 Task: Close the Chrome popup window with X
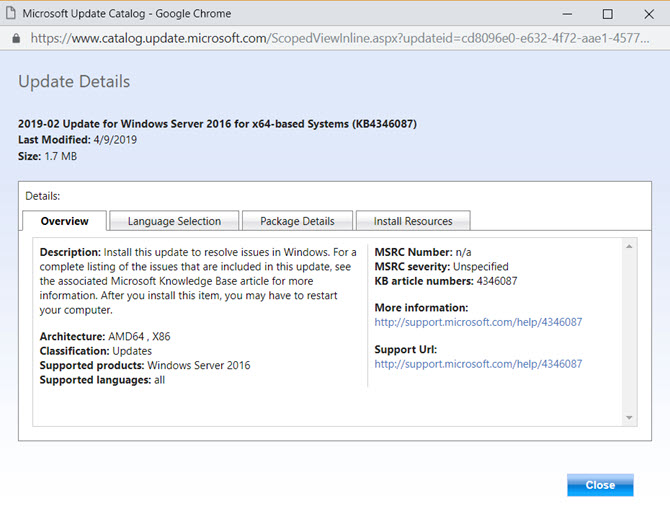pos(648,14)
